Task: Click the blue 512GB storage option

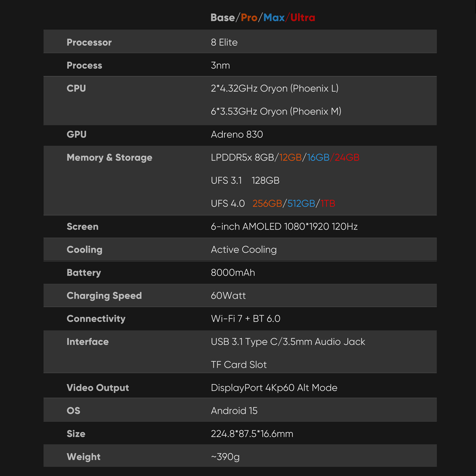Action: click(x=301, y=203)
